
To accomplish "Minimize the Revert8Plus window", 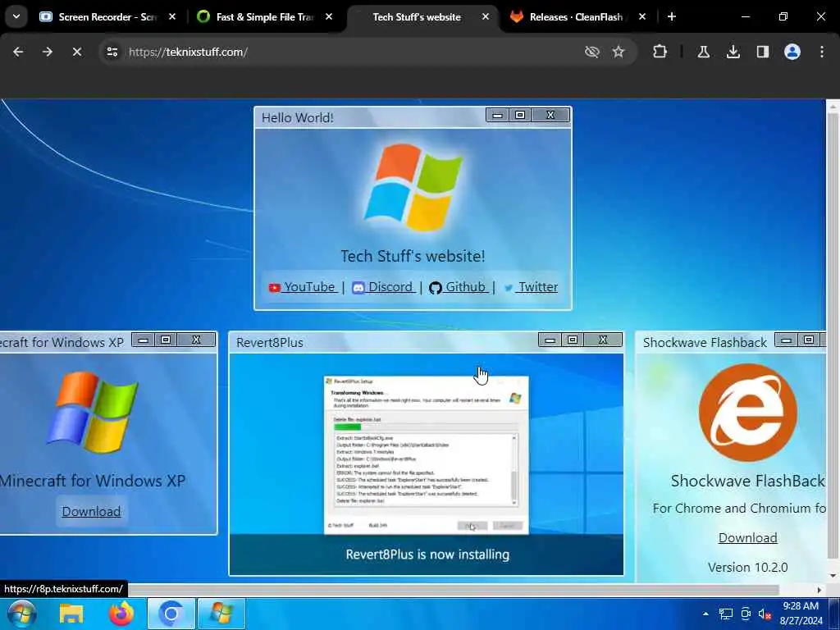I will click(x=550, y=340).
